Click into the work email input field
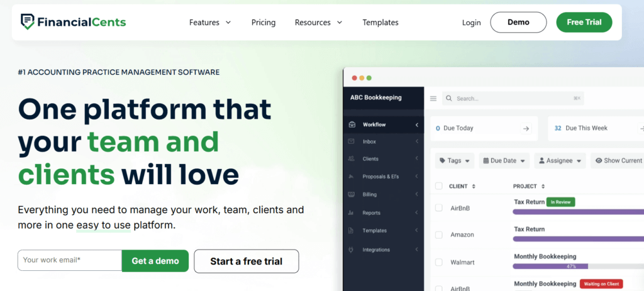 point(69,260)
